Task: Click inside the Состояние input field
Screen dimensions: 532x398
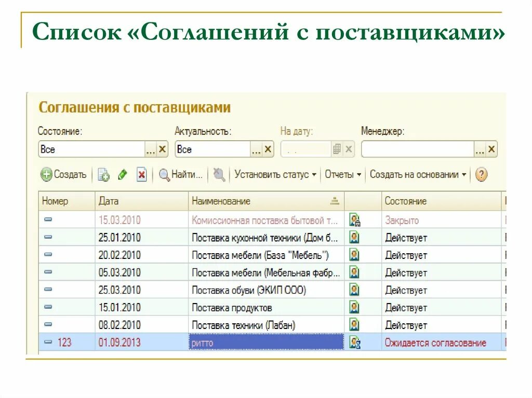Action: pyautogui.click(x=91, y=149)
